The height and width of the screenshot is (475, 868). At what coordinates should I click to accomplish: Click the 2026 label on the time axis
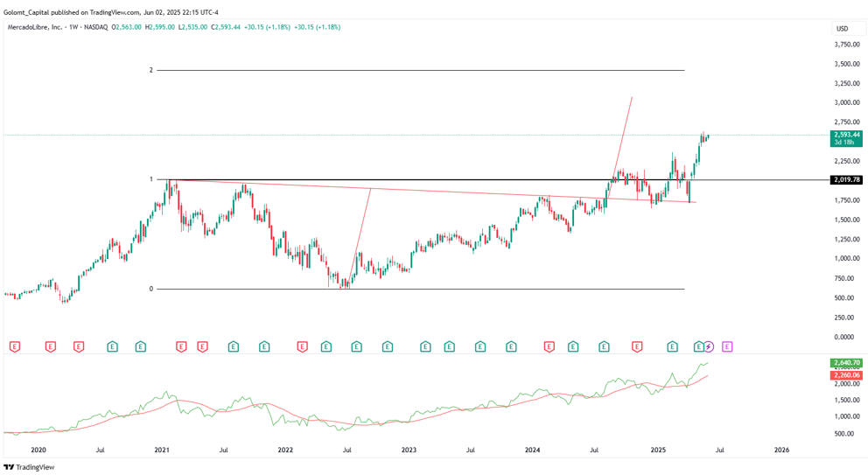tap(781, 451)
